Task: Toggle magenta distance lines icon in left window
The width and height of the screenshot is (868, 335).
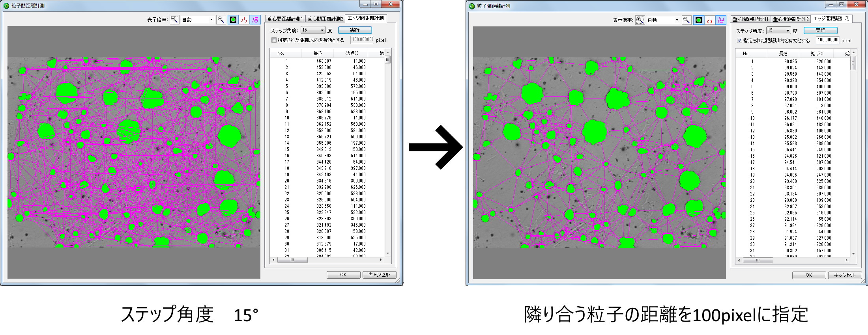Action: (255, 20)
